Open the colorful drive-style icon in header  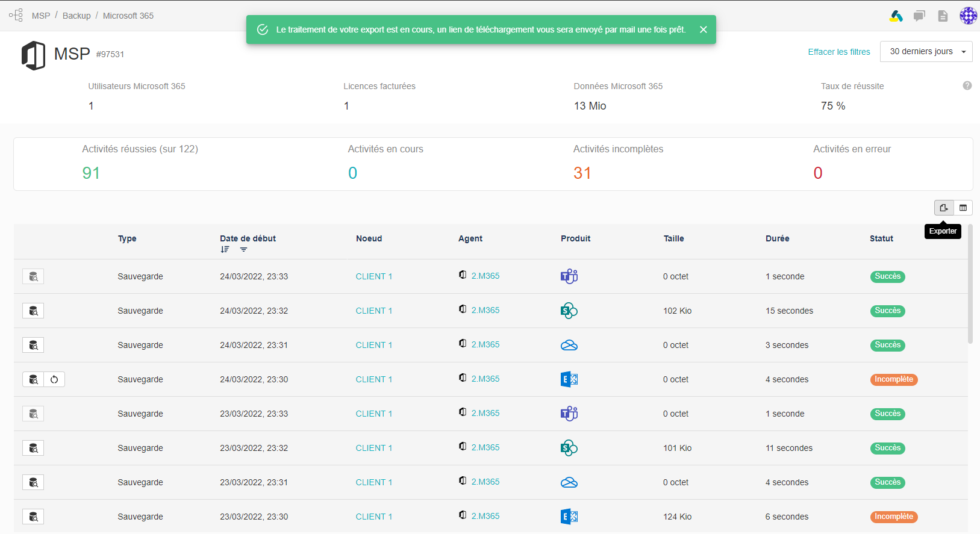pos(896,16)
